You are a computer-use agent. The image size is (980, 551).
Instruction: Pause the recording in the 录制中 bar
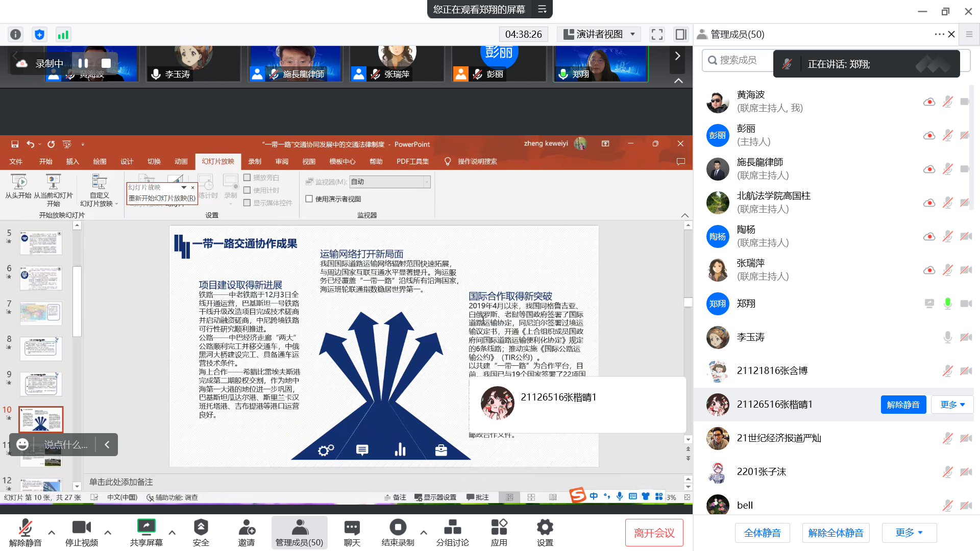tap(83, 63)
